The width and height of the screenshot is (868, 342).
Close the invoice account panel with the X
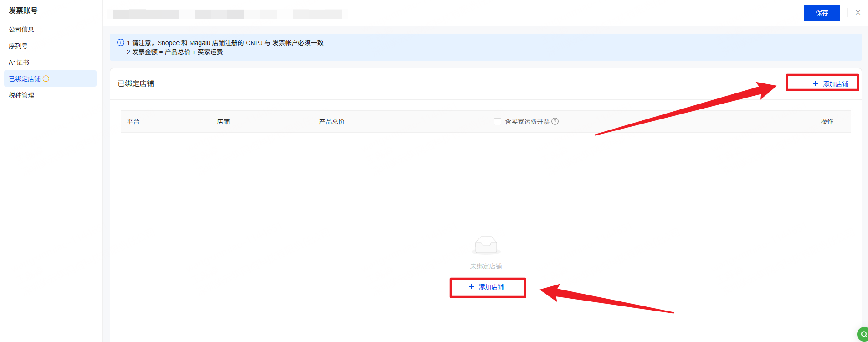pos(858,13)
